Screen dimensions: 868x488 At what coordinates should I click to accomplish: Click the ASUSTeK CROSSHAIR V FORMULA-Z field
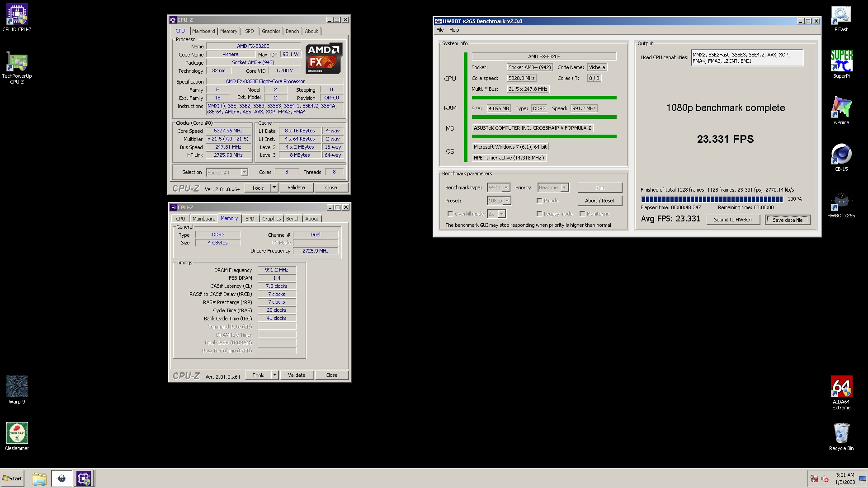pyautogui.click(x=532, y=128)
